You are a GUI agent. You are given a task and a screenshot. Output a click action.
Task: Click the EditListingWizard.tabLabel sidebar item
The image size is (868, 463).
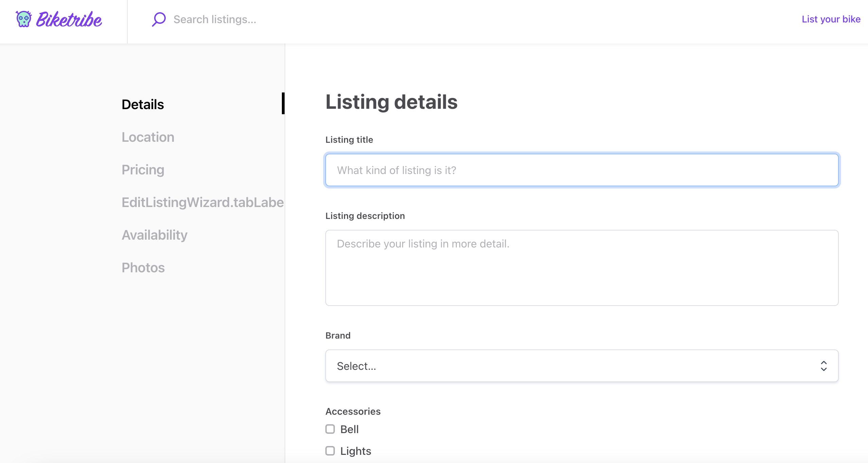[202, 202]
